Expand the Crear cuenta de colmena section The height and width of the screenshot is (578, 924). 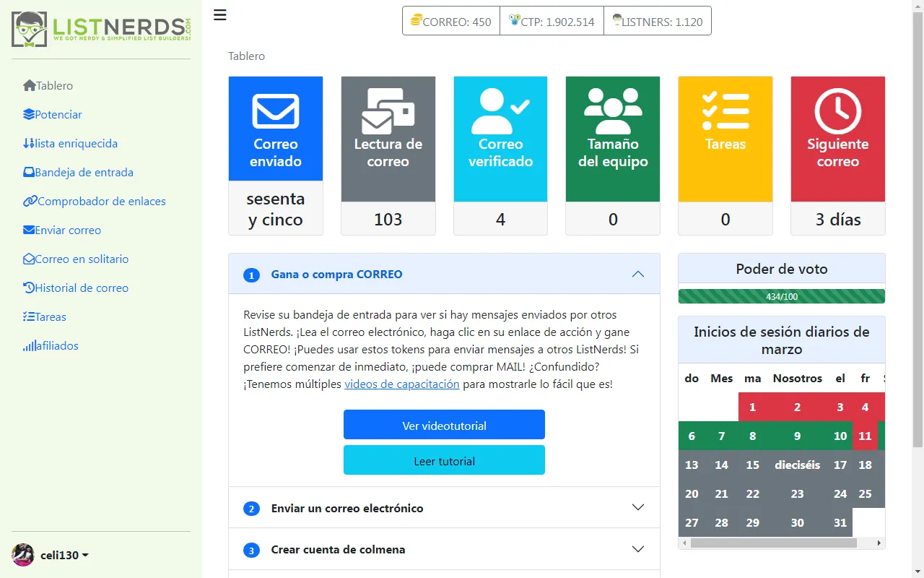coord(444,549)
